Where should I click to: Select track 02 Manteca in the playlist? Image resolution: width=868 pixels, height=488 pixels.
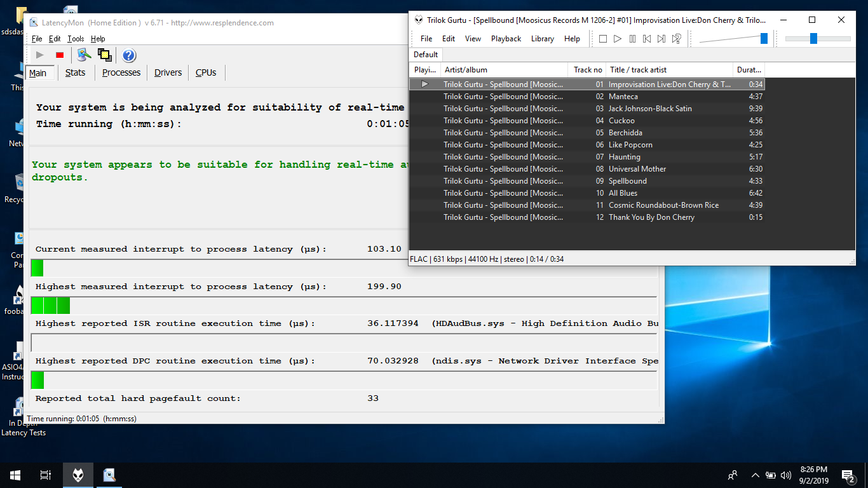587,97
